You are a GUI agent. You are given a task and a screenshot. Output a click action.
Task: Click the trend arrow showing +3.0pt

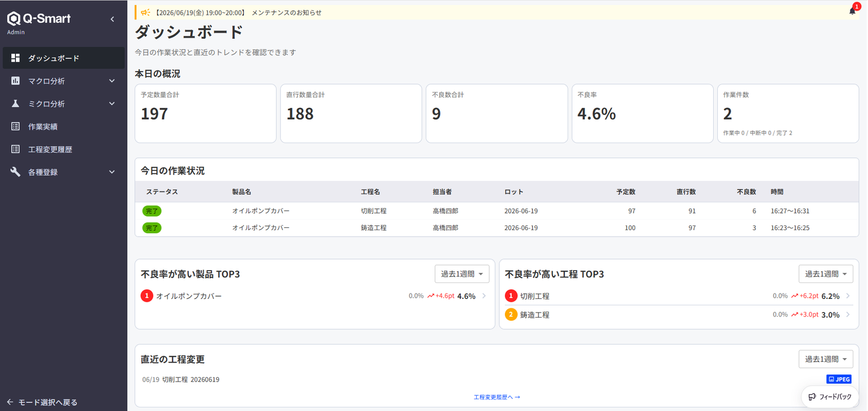point(795,315)
